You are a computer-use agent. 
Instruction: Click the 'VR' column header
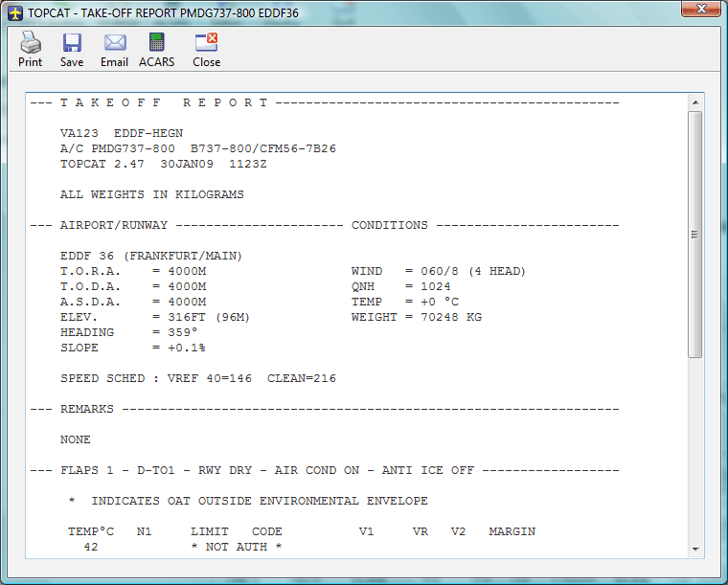point(421,531)
